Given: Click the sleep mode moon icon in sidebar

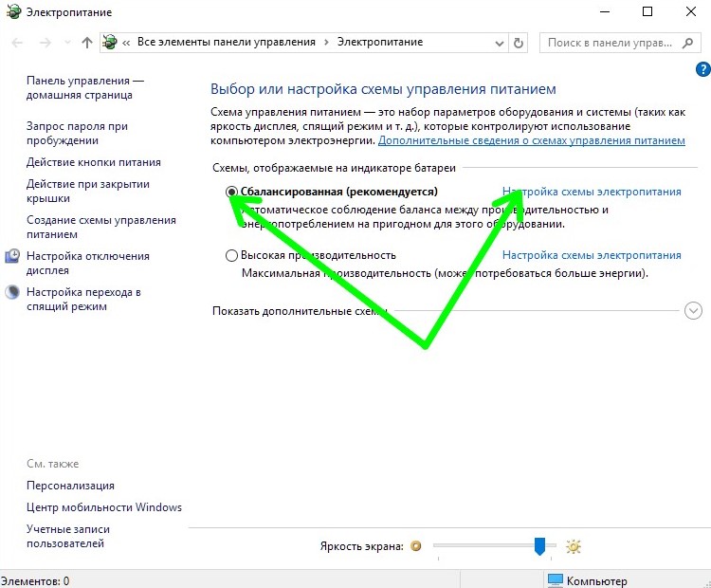Looking at the screenshot, I should (x=12, y=292).
